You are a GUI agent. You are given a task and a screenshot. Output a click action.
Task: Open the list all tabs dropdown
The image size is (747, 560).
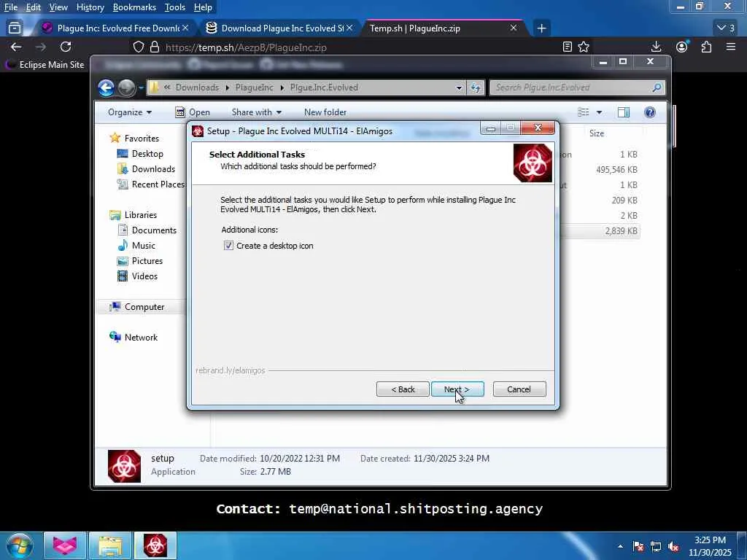point(726,28)
